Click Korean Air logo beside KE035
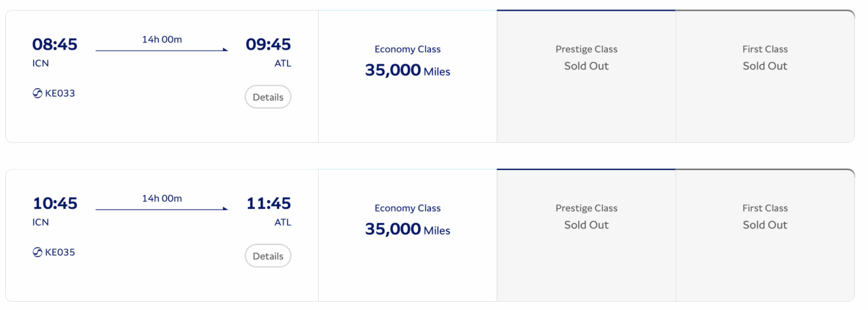 (38, 253)
